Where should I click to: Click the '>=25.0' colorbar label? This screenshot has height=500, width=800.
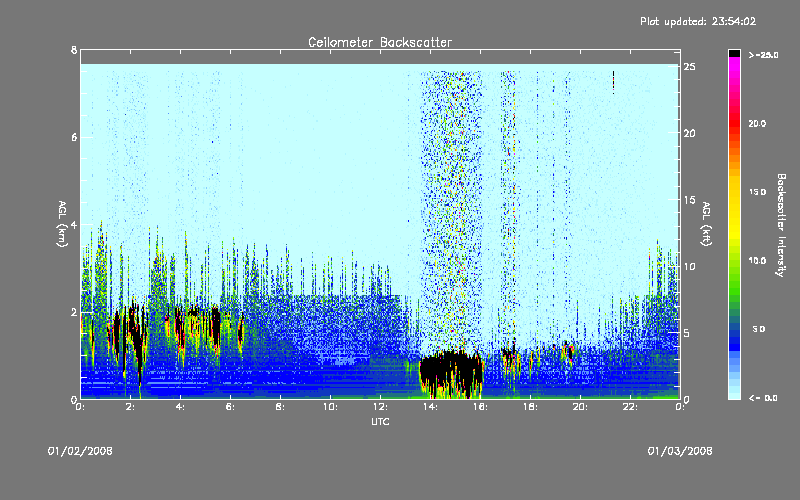click(763, 55)
